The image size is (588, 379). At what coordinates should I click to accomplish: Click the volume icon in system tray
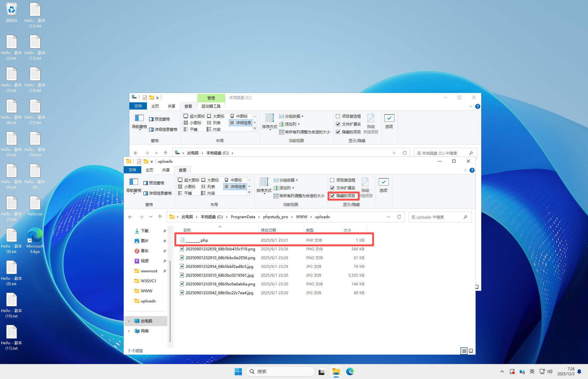[x=550, y=371]
